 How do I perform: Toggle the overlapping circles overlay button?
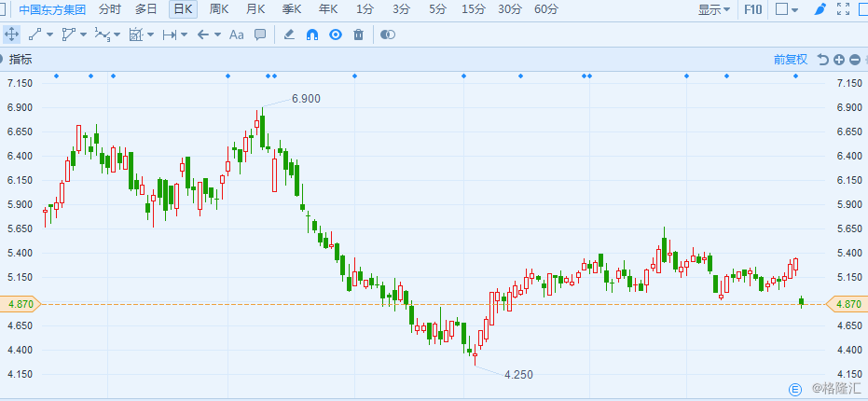click(x=388, y=35)
